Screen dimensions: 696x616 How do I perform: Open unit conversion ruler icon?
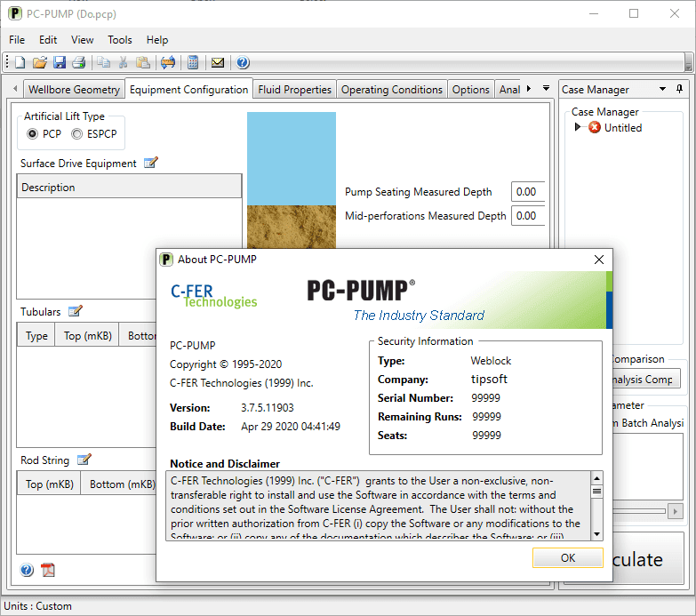point(168,62)
